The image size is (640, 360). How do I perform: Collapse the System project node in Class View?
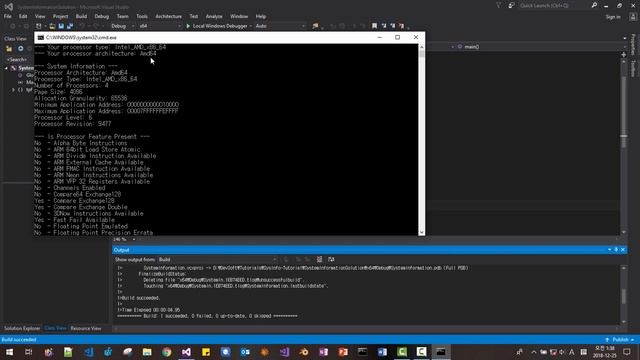tap(6, 68)
